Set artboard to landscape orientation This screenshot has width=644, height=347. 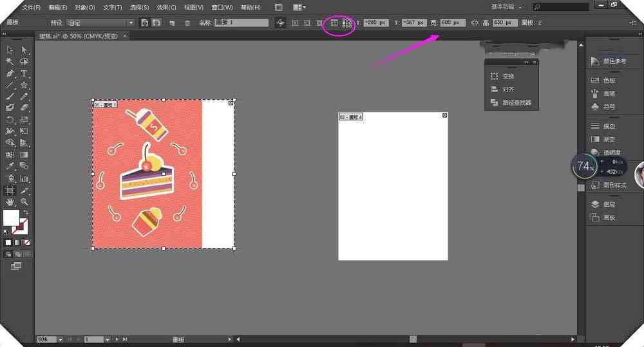click(x=156, y=23)
